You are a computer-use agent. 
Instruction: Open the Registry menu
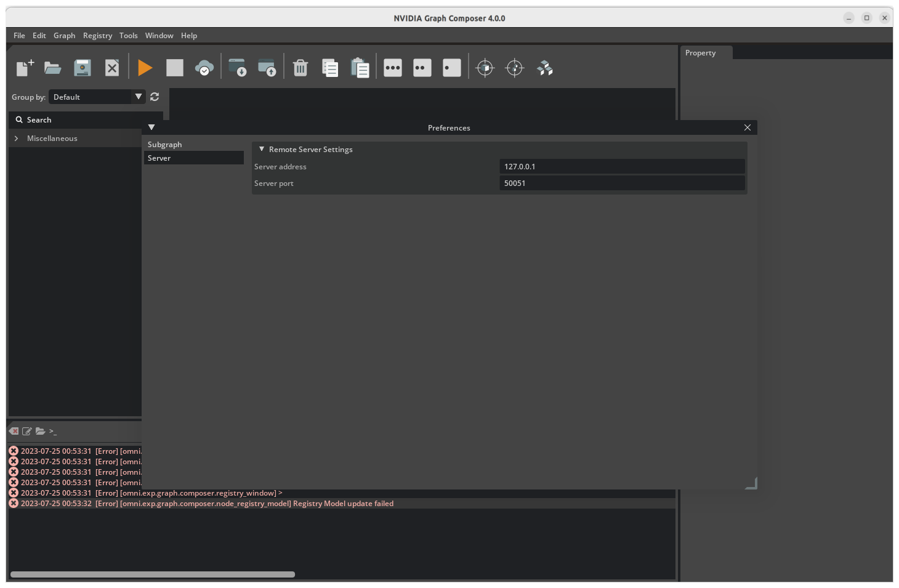tap(98, 36)
